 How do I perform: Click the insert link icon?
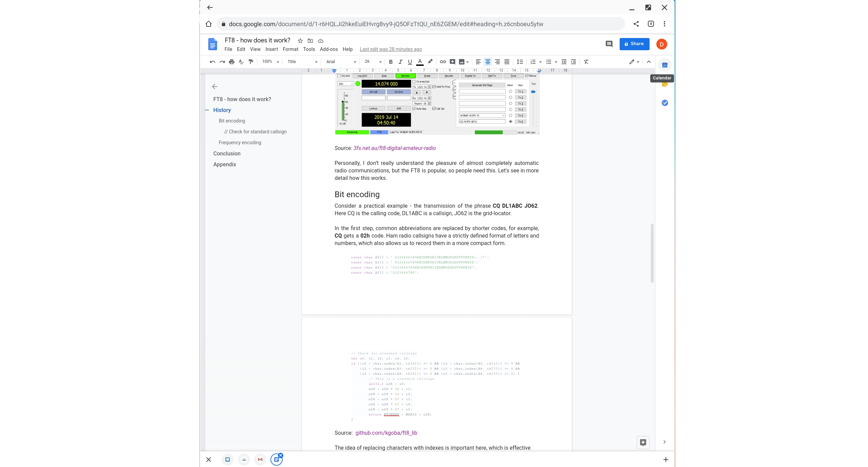pyautogui.click(x=443, y=62)
